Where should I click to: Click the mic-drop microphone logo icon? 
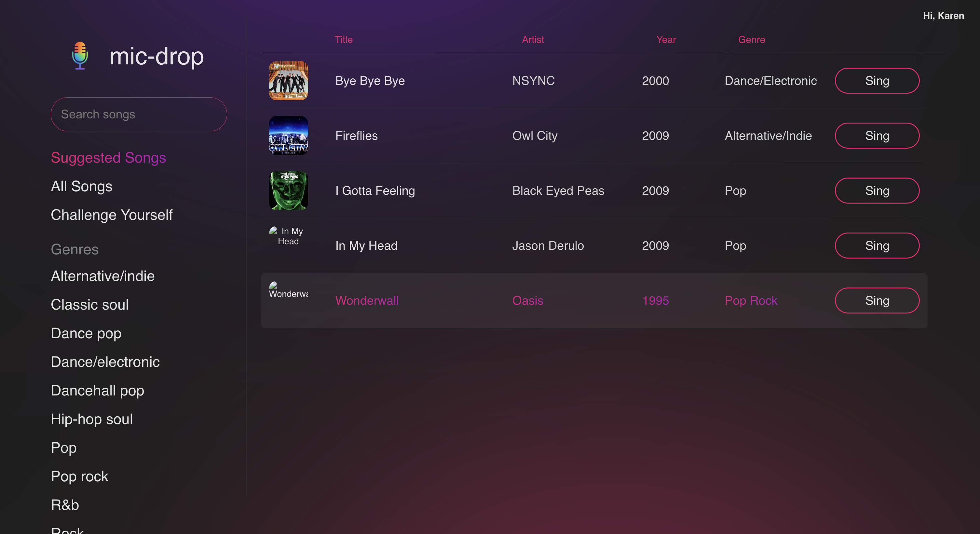click(x=80, y=56)
